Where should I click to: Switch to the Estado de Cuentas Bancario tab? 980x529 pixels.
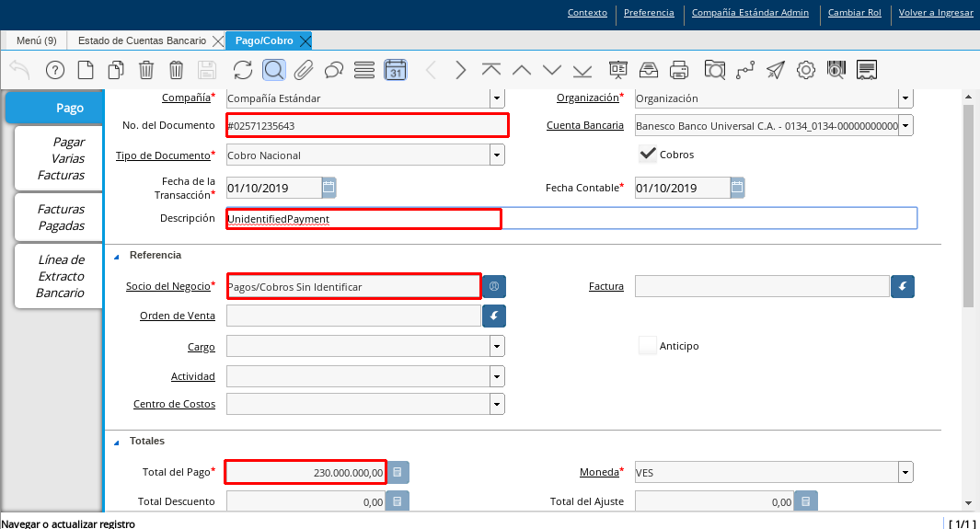[142, 40]
